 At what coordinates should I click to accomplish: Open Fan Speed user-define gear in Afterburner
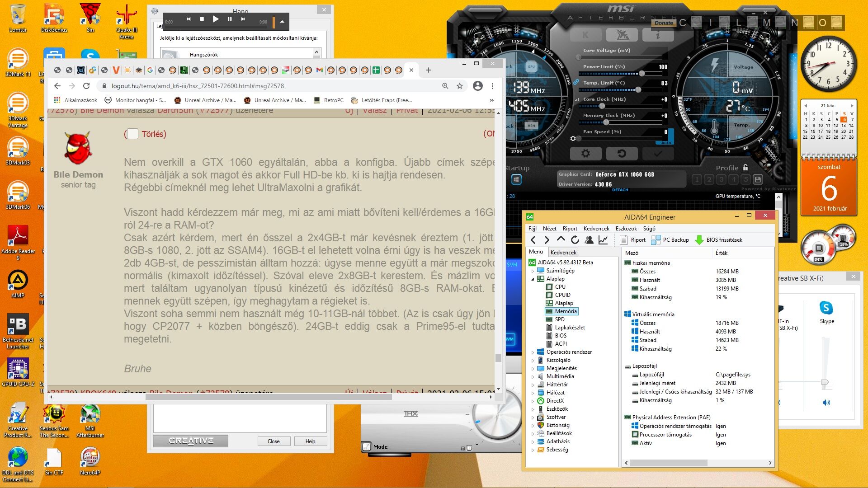pyautogui.click(x=573, y=139)
